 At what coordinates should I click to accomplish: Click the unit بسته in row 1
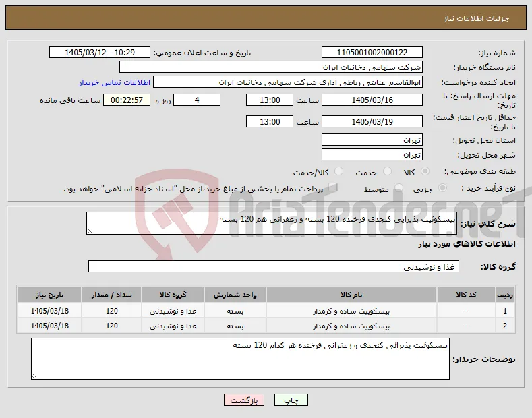tap(235, 311)
